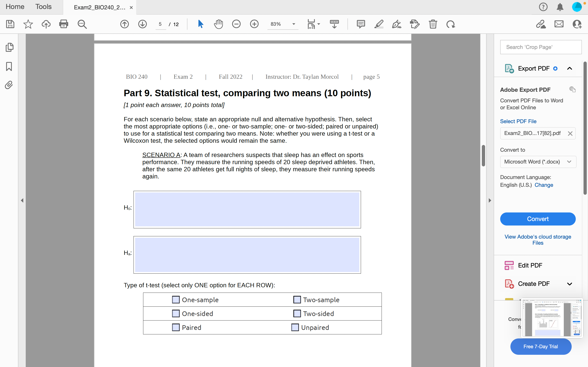This screenshot has height=367, width=588.
Task: Print the exam document
Action: 64,24
